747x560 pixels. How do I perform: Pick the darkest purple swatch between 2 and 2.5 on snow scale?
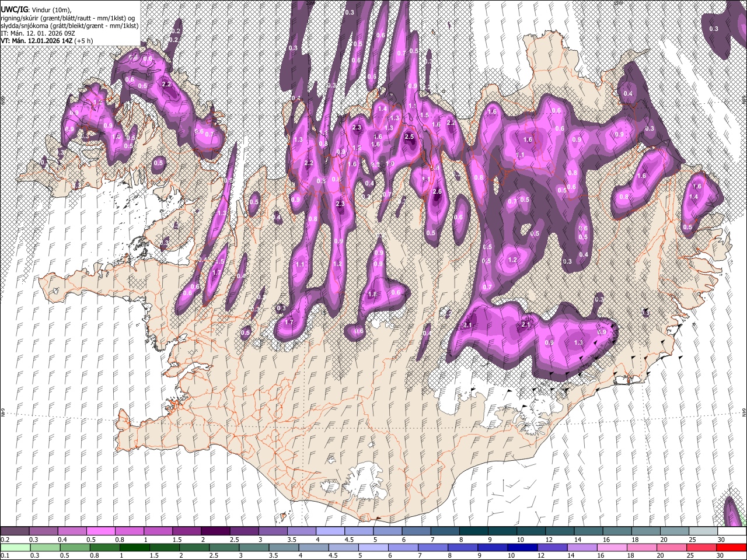click(x=215, y=531)
